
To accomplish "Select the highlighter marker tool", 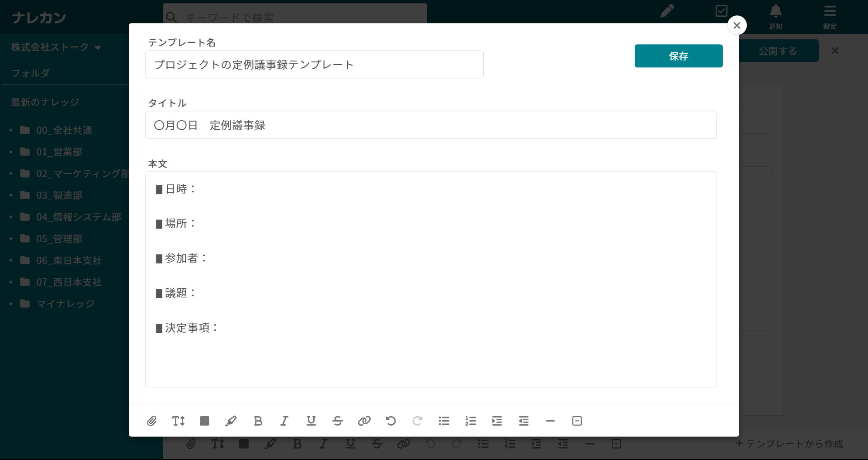I will 231,421.
